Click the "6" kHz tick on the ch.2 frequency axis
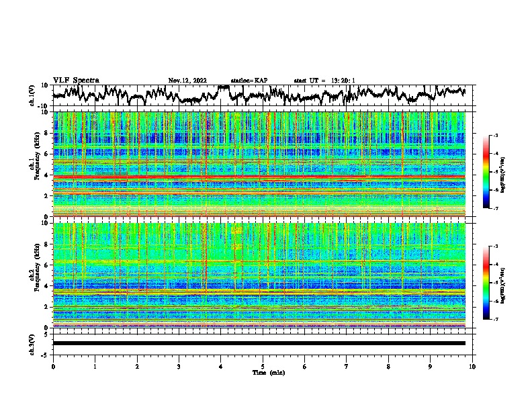532x411 pixels. pyautogui.click(x=47, y=265)
